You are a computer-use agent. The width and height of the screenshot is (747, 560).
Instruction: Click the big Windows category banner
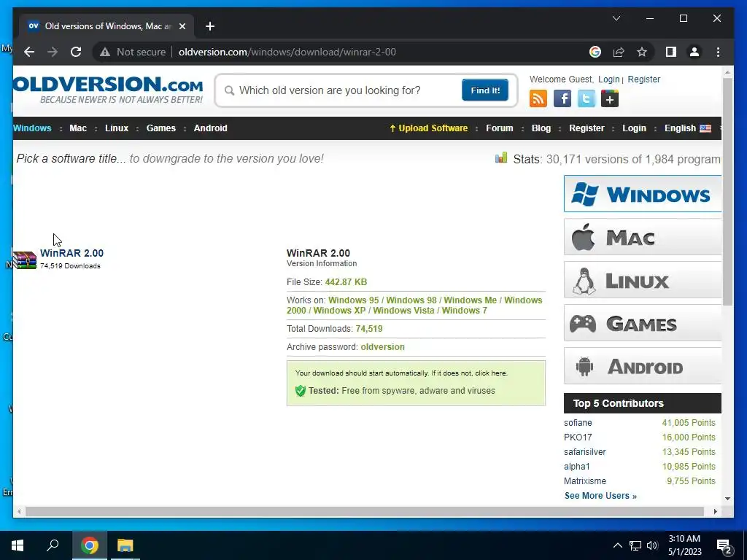pyautogui.click(x=642, y=194)
